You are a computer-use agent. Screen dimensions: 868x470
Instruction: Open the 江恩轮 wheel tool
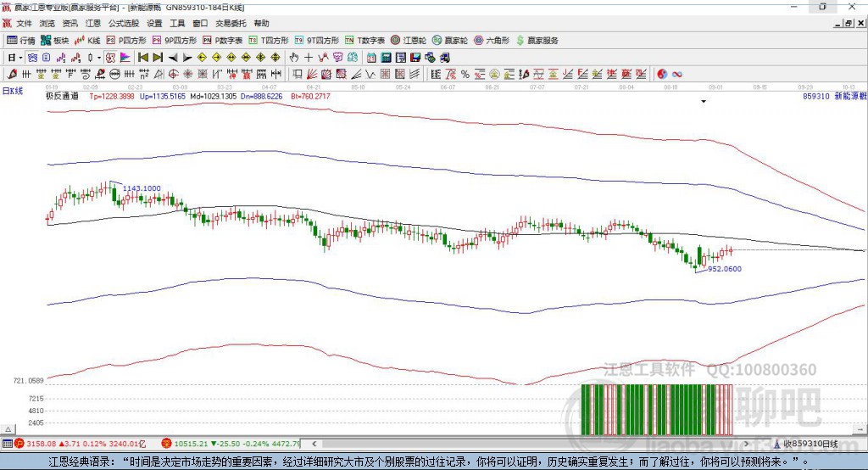[x=409, y=41]
